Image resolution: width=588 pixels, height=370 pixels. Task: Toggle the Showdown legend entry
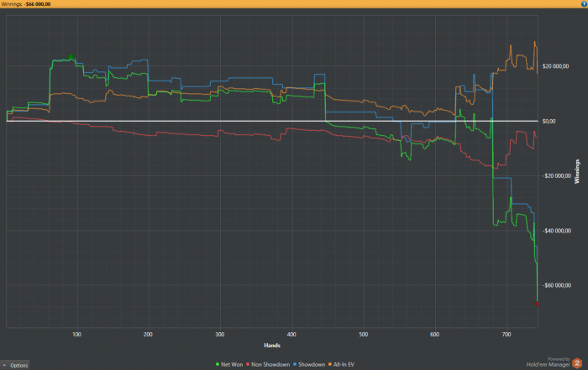point(309,364)
